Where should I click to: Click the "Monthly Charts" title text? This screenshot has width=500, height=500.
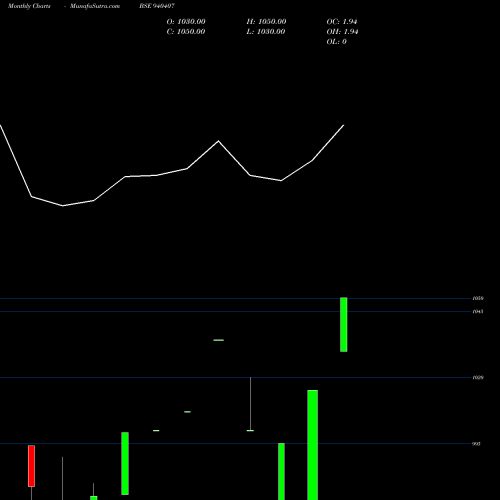[29, 6]
